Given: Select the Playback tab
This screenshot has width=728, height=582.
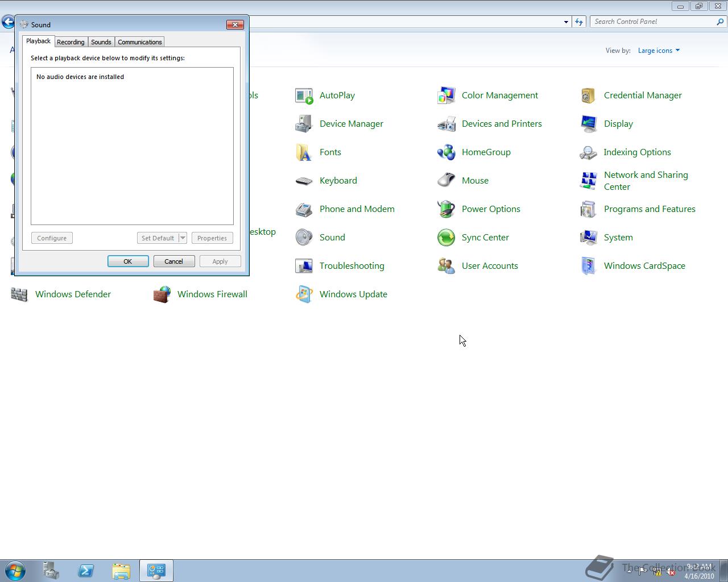Looking at the screenshot, I should (x=39, y=41).
